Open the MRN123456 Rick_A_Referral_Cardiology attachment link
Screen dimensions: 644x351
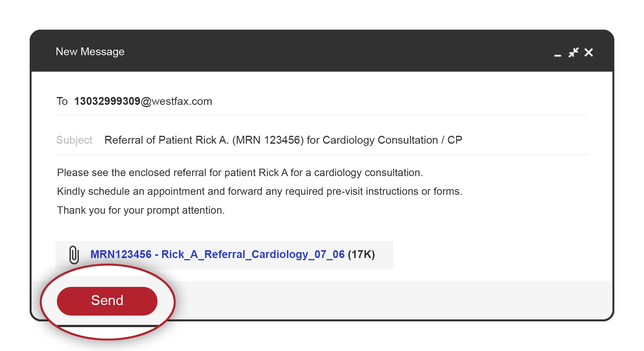217,254
